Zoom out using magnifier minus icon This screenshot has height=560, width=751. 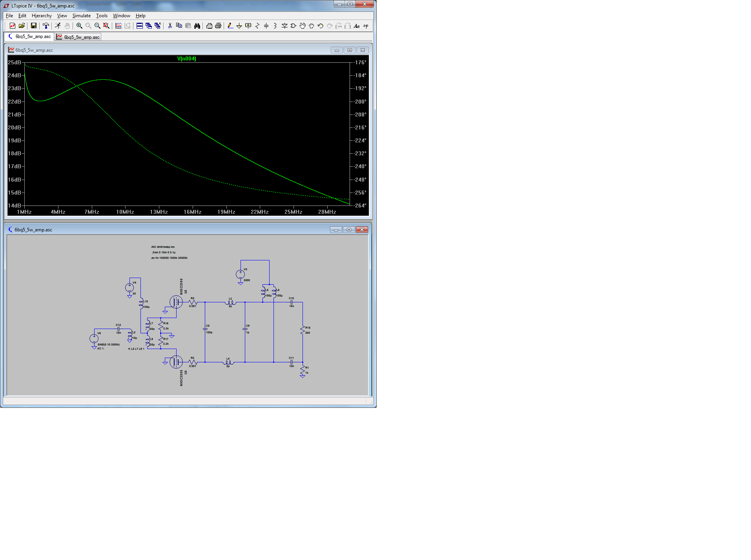coord(97,26)
